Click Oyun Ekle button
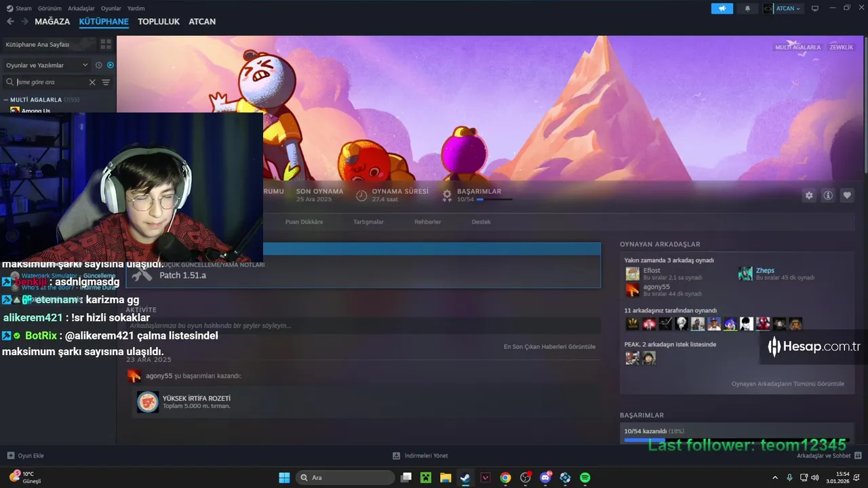The width and height of the screenshot is (868, 488). coord(25,455)
